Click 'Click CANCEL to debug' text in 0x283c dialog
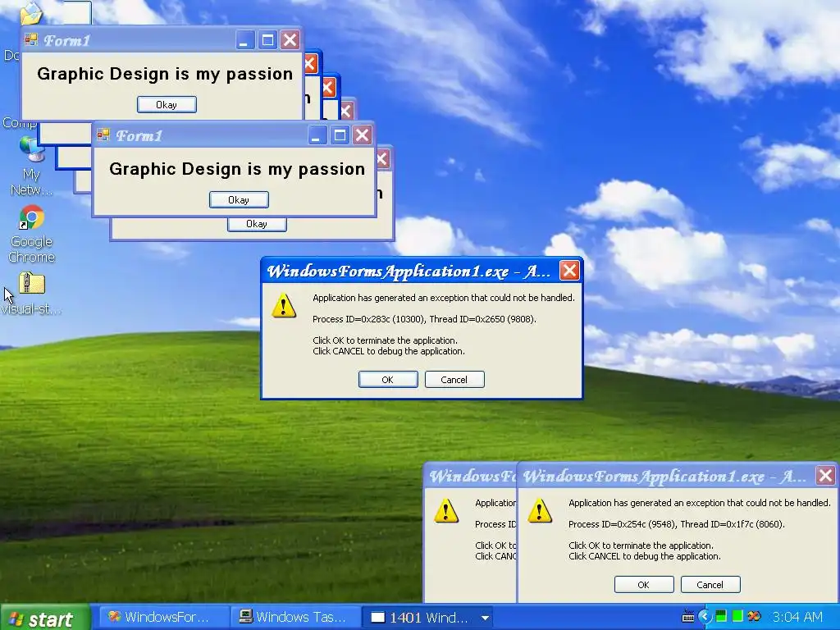Image resolution: width=840 pixels, height=630 pixels. pyautogui.click(x=389, y=351)
